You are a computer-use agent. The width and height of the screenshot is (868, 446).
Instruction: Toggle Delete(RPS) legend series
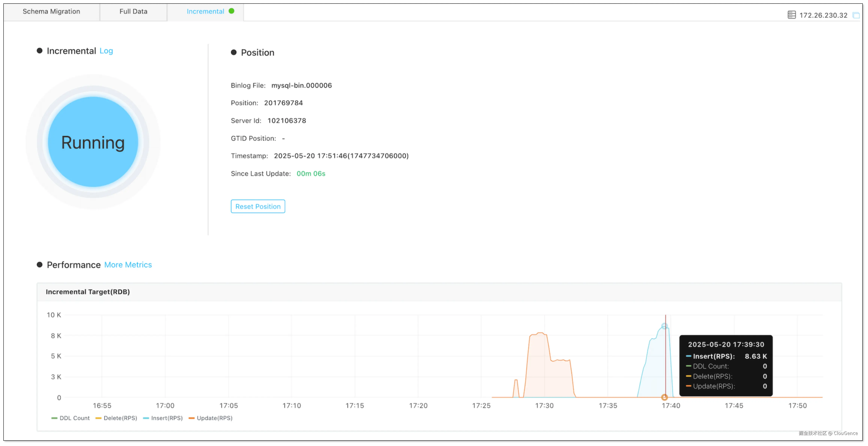(x=116, y=418)
